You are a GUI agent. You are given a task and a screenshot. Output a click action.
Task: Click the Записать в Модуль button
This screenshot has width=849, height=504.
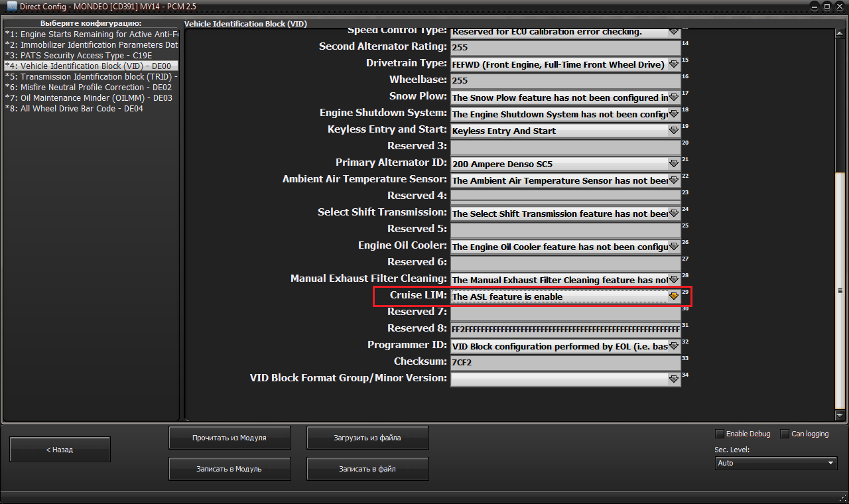[x=229, y=469]
